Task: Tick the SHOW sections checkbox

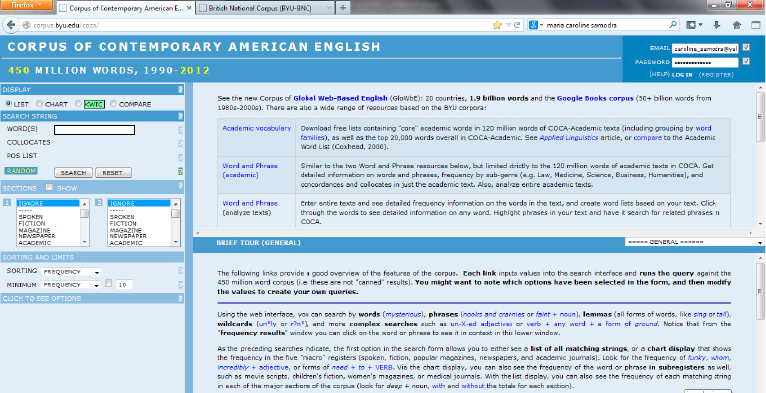Action: coord(49,187)
